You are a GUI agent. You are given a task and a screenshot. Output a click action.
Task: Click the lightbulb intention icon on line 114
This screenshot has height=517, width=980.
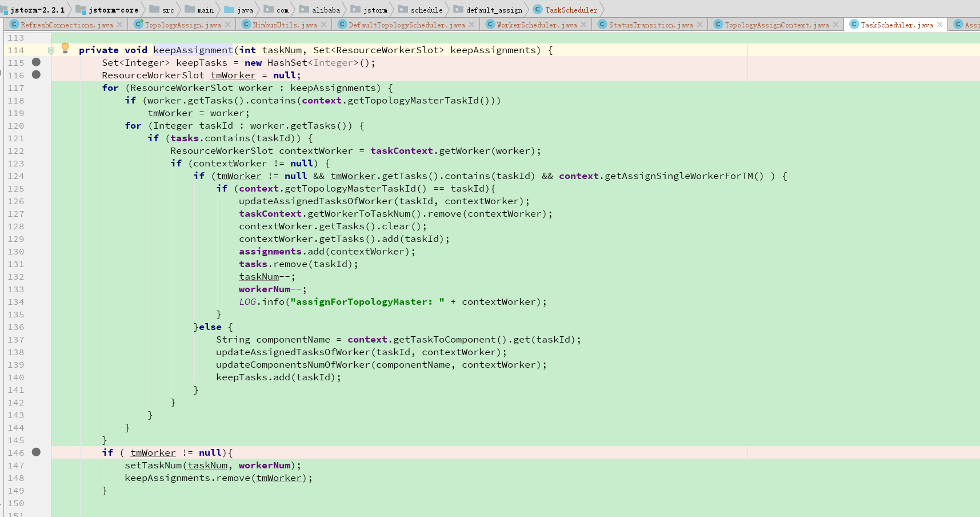(65, 47)
